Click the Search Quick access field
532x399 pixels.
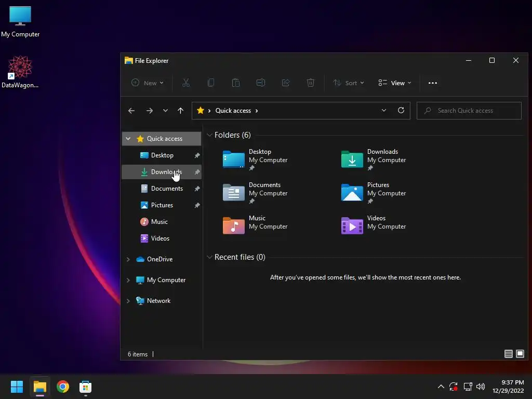[x=469, y=111]
